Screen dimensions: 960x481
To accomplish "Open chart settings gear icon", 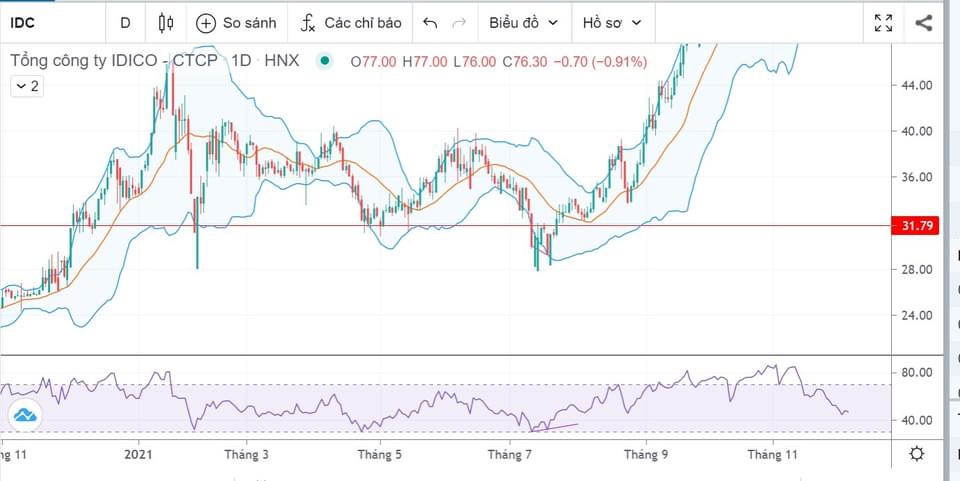I will pos(917,454).
